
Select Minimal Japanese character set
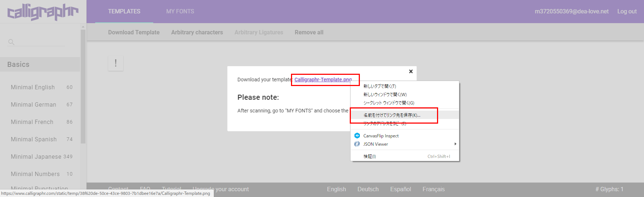click(x=36, y=157)
